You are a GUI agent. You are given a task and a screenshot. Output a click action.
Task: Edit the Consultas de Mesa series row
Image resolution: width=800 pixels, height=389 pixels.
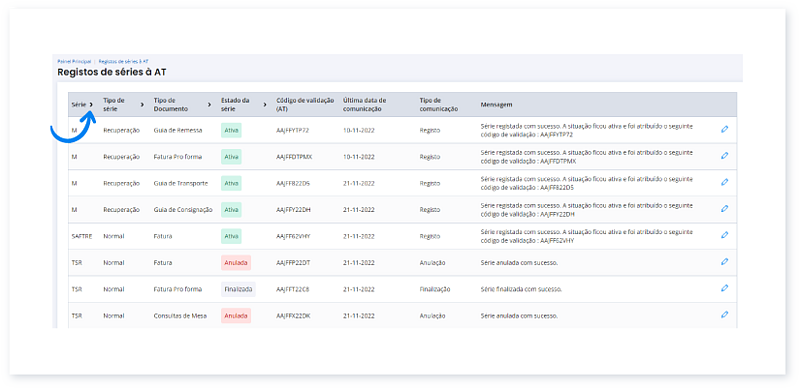pyautogui.click(x=724, y=315)
